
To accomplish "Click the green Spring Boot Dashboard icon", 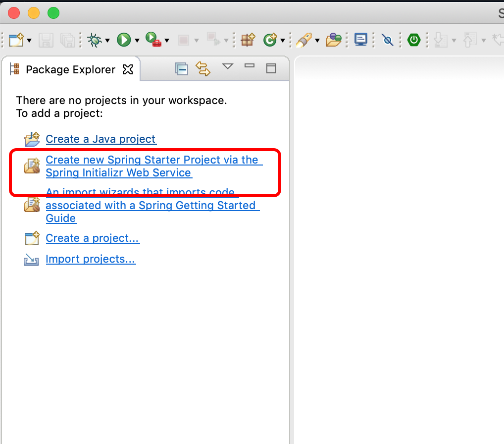I will coord(414,40).
